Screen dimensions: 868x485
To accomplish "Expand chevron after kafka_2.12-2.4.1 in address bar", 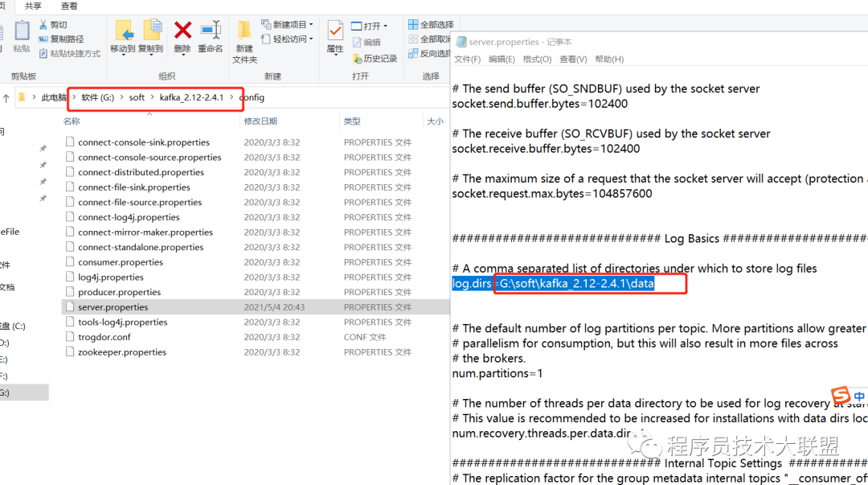I will [x=231, y=97].
